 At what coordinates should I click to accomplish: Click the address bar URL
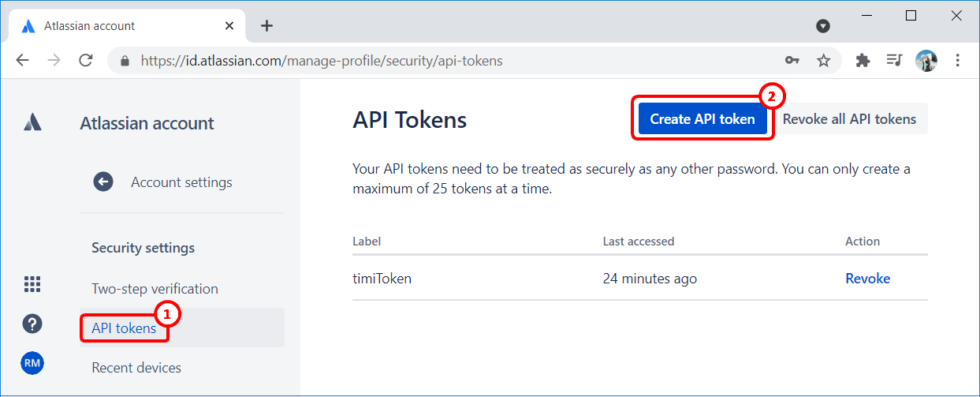pyautogui.click(x=322, y=60)
